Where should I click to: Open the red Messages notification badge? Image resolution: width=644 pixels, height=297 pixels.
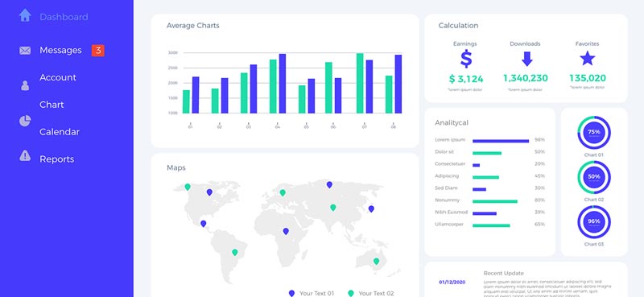97,51
